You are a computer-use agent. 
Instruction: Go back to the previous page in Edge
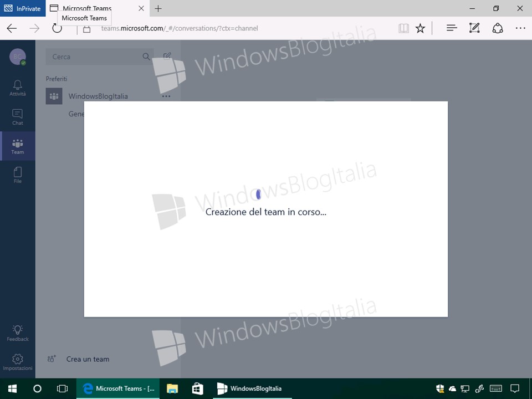click(x=12, y=28)
